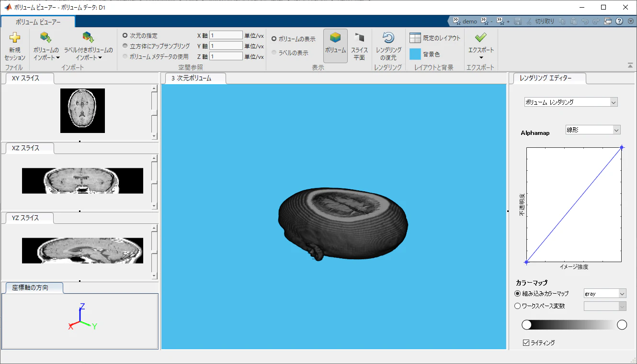The width and height of the screenshot is (637, 364).
Task: Open the help question mark icon
Action: 619,21
